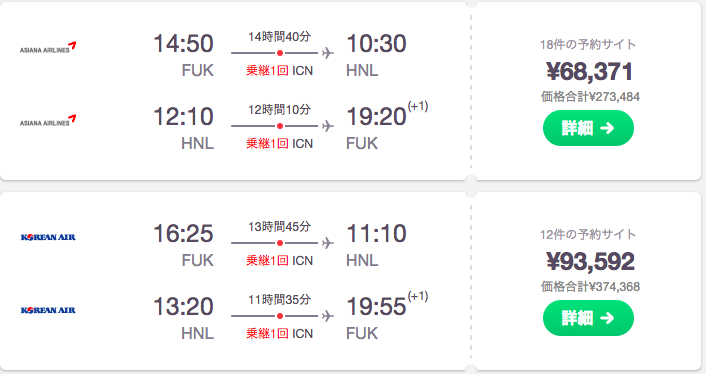Click Asiana Airlines logo on 14:50 outbound flight
Viewport: 706px width, 374px height.
click(48, 47)
